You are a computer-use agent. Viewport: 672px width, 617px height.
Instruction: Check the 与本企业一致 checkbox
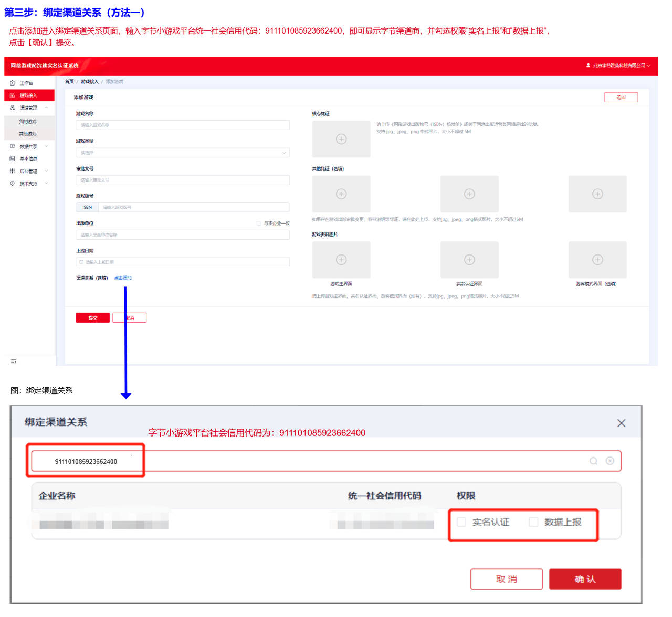tap(258, 224)
